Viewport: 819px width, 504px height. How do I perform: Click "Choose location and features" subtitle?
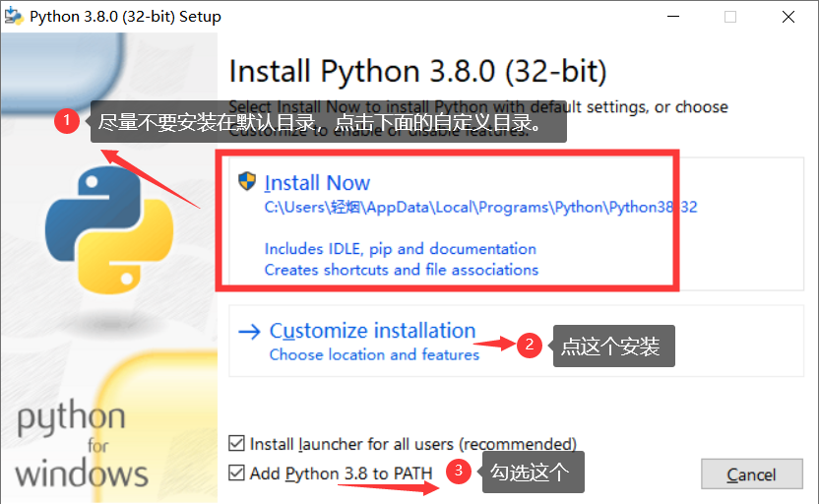pyautogui.click(x=374, y=354)
